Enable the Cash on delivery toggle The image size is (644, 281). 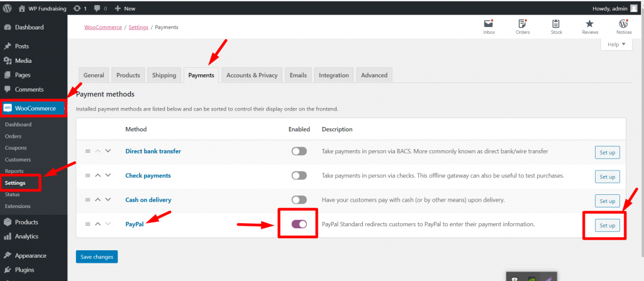point(299,200)
